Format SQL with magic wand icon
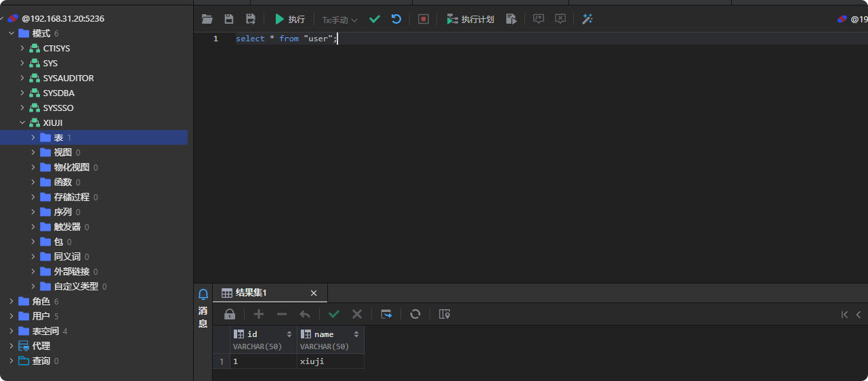Screen dimensions: 868x381 coord(587,19)
